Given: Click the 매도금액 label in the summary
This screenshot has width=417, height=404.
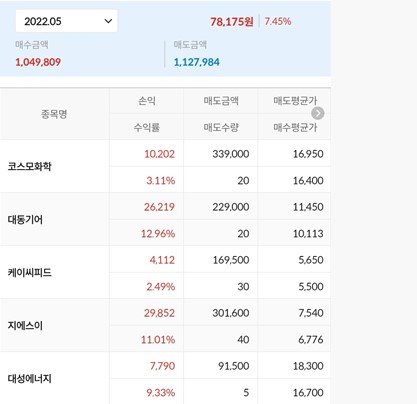Looking at the screenshot, I should click(x=190, y=45).
